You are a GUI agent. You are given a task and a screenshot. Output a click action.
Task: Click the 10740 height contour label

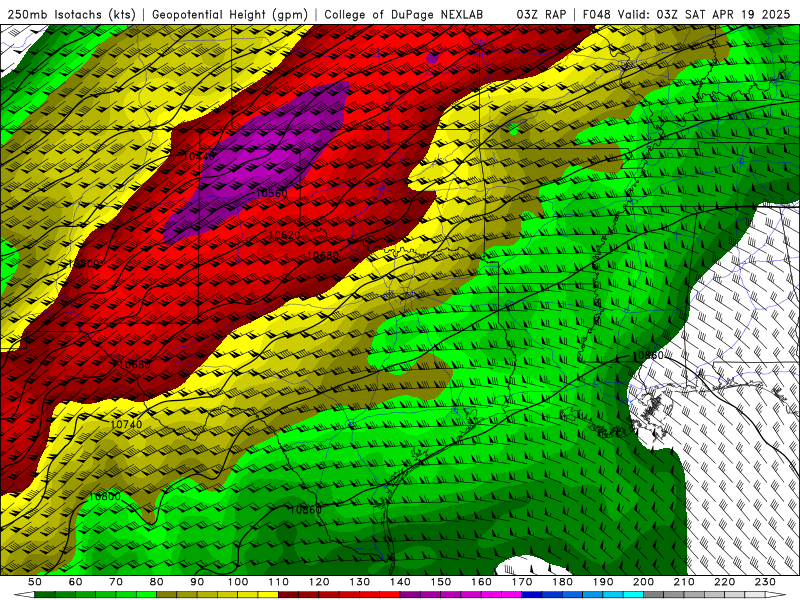(x=126, y=424)
